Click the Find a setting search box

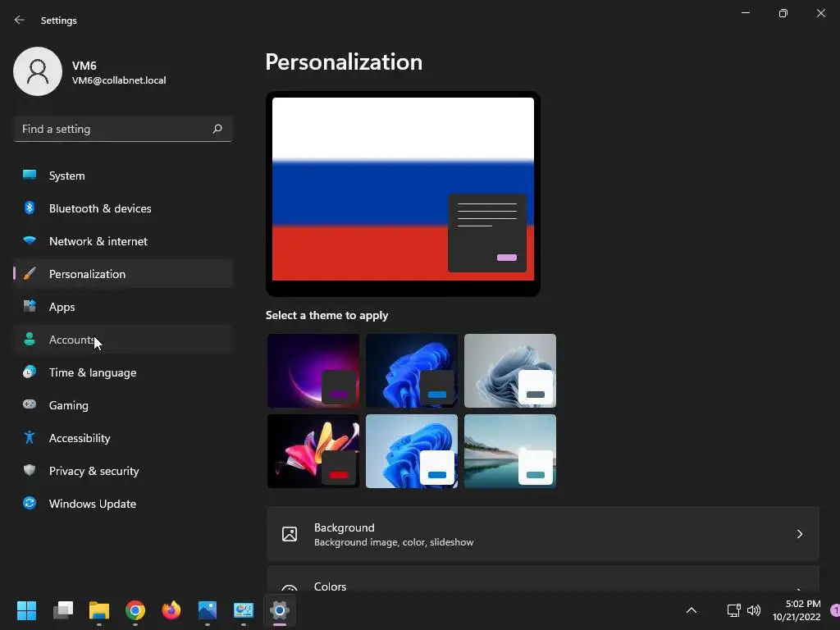coord(123,129)
